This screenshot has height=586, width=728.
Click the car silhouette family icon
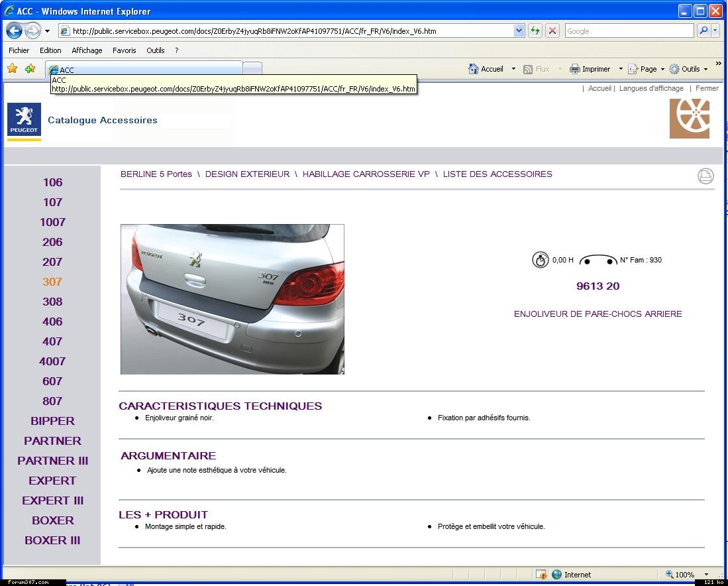(x=598, y=260)
